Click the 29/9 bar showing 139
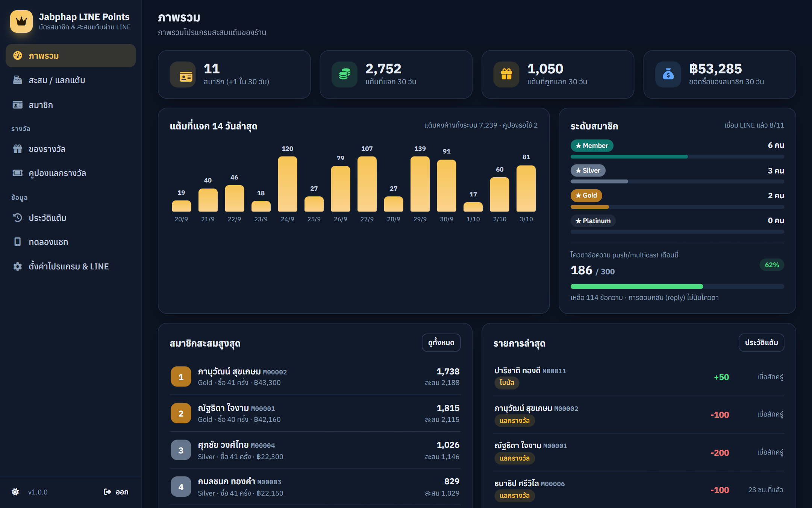Image resolution: width=812 pixels, height=508 pixels. (420, 184)
